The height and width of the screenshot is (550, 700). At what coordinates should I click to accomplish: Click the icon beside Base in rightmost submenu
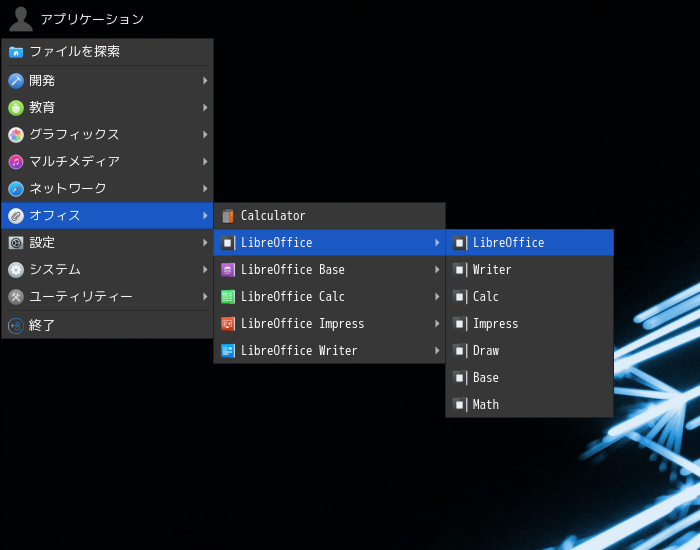point(460,378)
